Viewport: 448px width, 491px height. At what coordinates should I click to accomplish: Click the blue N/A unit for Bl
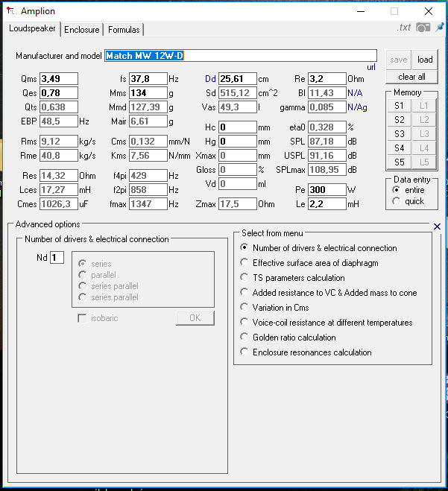coord(355,93)
